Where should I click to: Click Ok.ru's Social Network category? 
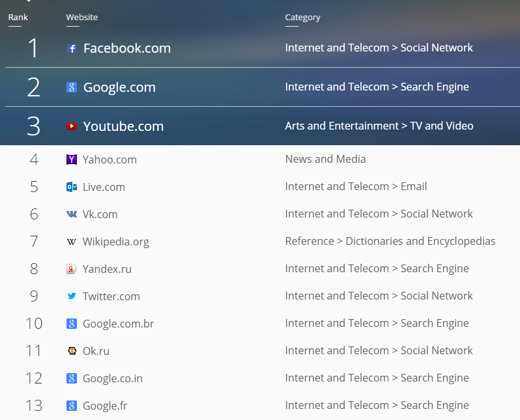point(379,350)
